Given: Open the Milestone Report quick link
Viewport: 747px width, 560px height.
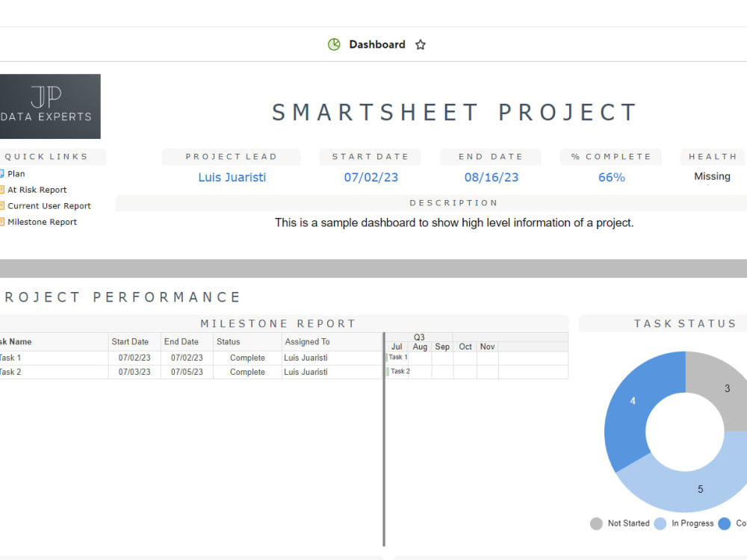Looking at the screenshot, I should (x=41, y=222).
